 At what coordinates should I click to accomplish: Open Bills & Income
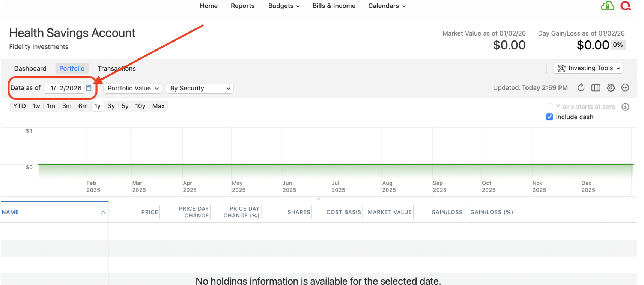click(334, 6)
